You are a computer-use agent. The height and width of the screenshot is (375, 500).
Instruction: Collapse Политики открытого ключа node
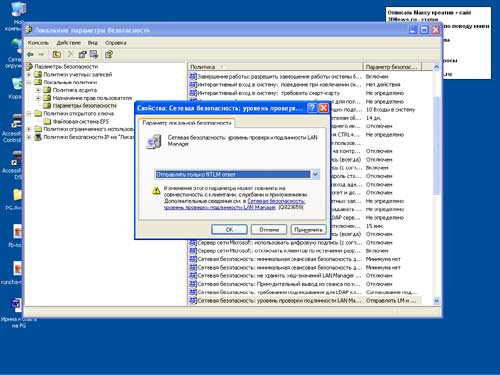(29, 114)
